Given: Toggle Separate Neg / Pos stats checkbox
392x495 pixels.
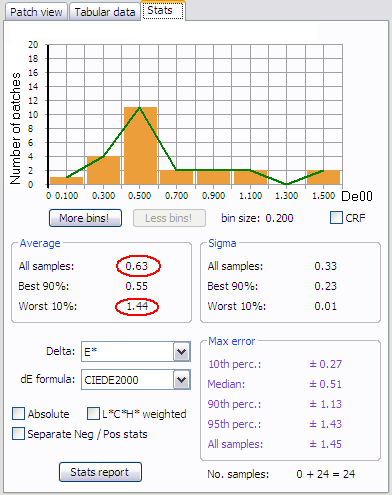Looking at the screenshot, I should (18, 434).
